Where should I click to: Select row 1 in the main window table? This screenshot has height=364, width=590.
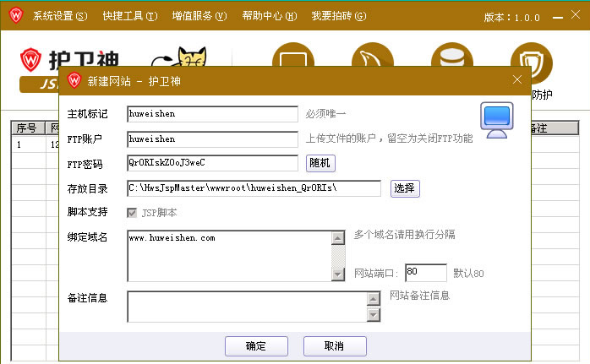(35, 144)
